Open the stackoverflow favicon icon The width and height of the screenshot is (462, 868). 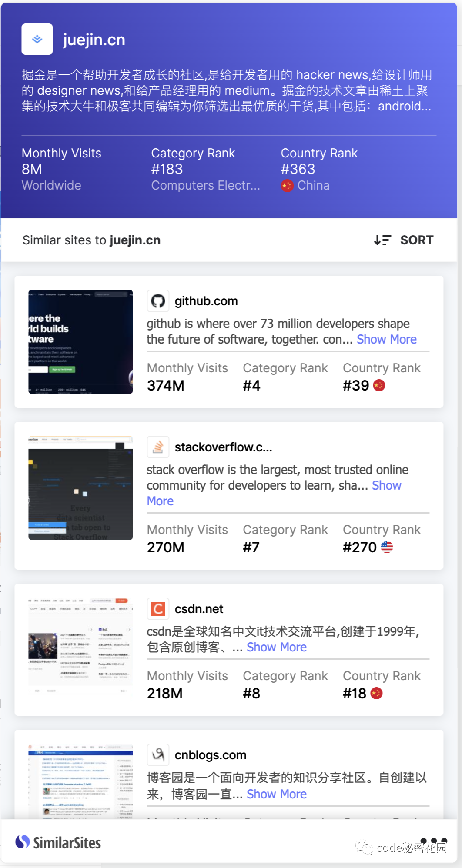coord(158,447)
